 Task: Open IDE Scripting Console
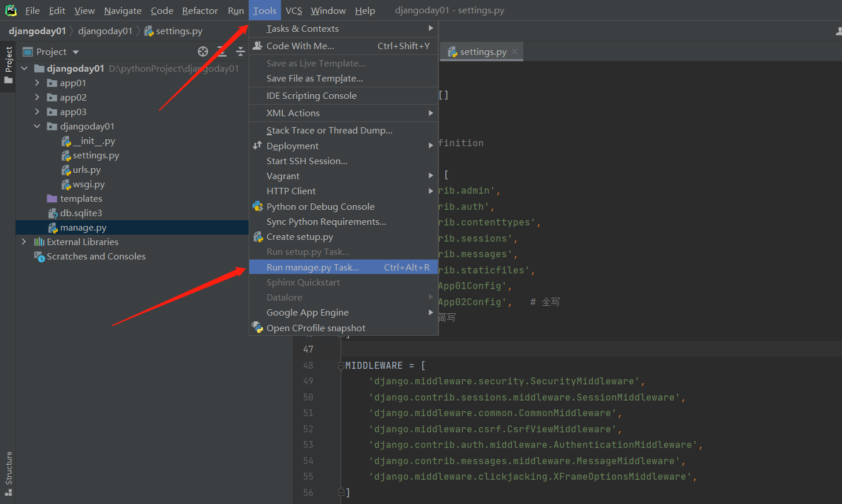pyautogui.click(x=344, y=96)
